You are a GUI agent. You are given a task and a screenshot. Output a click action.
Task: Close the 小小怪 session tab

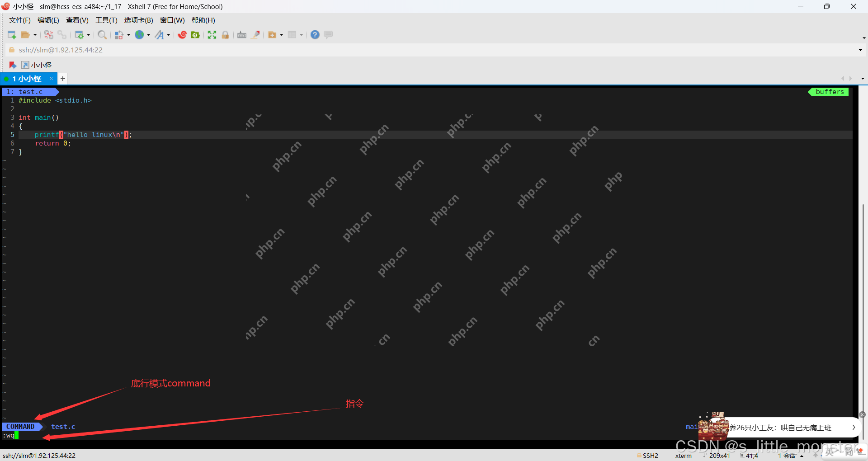click(51, 79)
